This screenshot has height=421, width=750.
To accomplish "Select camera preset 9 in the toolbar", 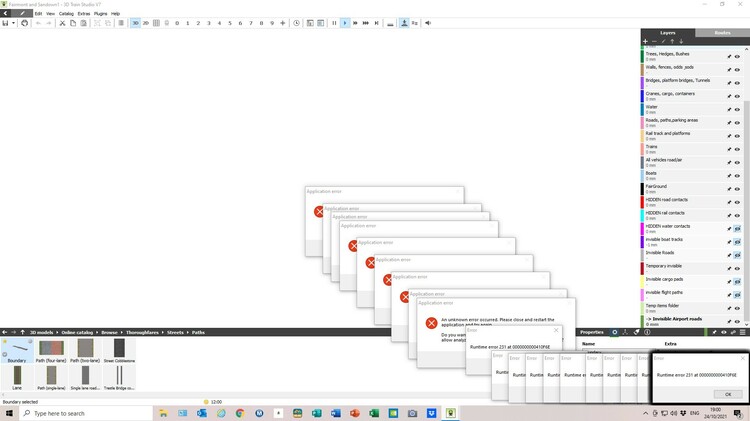I will coord(272,23).
